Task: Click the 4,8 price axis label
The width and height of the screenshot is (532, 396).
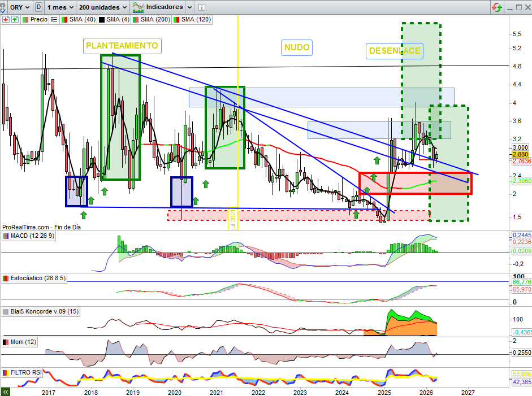Action: [517, 67]
